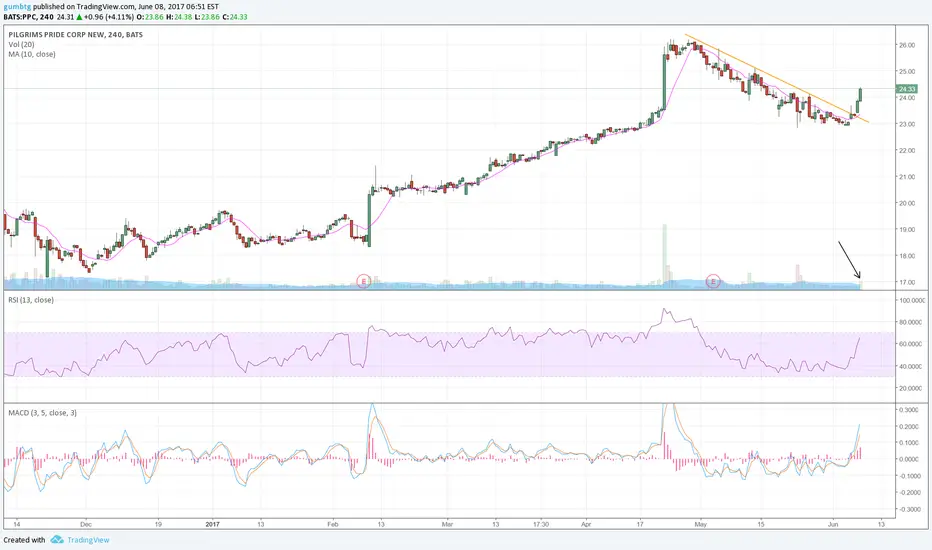Click the 19.00 price axis label

click(907, 230)
